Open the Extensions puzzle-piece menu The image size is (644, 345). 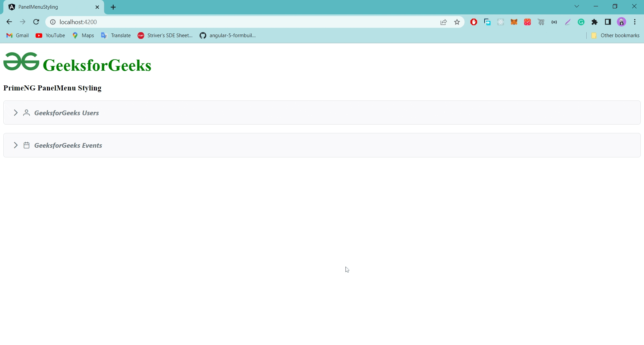click(x=595, y=22)
